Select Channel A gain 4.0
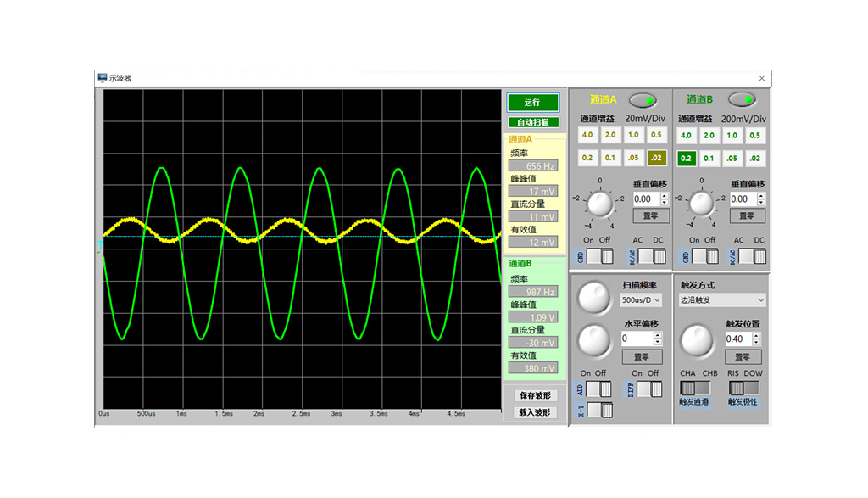 587,136
